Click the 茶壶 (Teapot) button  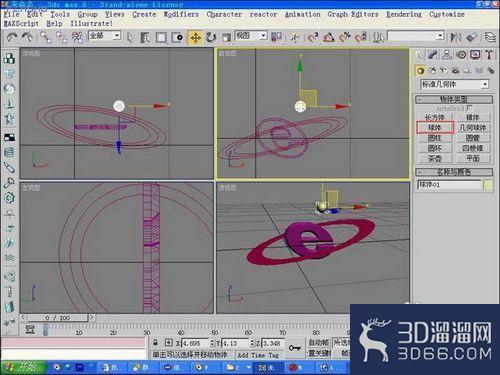435,158
